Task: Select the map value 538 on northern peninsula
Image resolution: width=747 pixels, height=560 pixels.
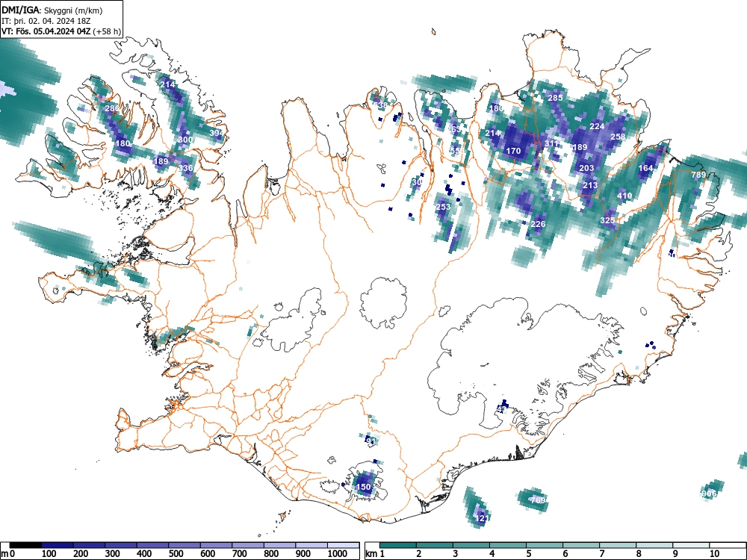Action: click(381, 105)
